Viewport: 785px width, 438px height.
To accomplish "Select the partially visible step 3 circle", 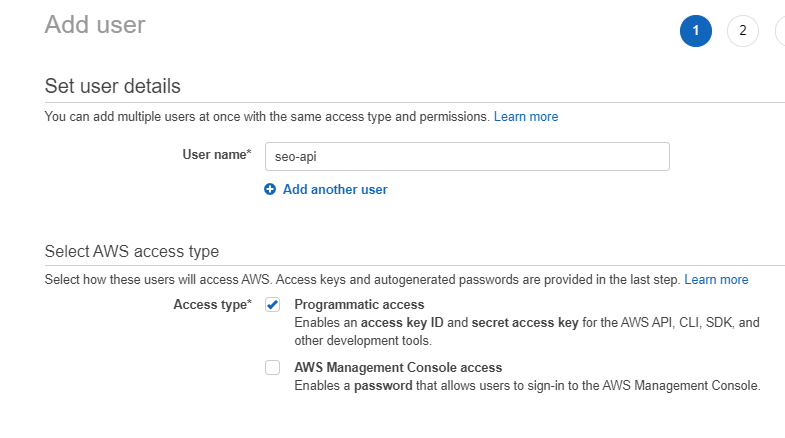I will pyautogui.click(x=781, y=31).
